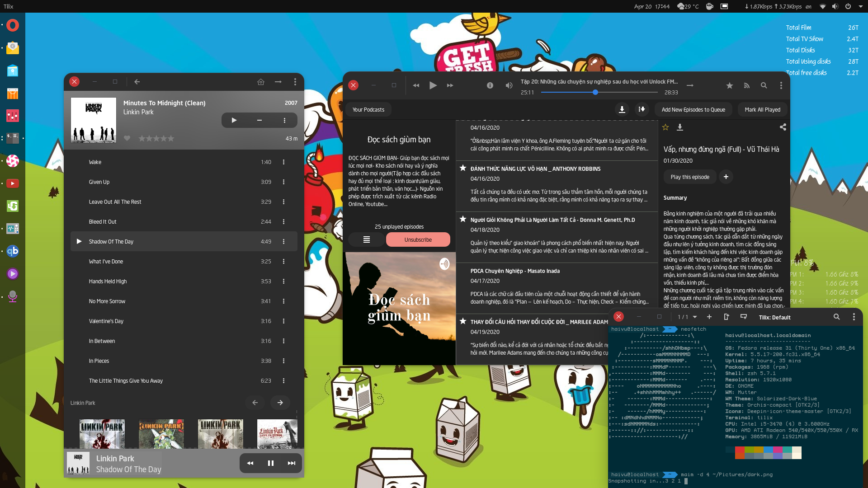Show previous Linkin Park albums

click(255, 403)
